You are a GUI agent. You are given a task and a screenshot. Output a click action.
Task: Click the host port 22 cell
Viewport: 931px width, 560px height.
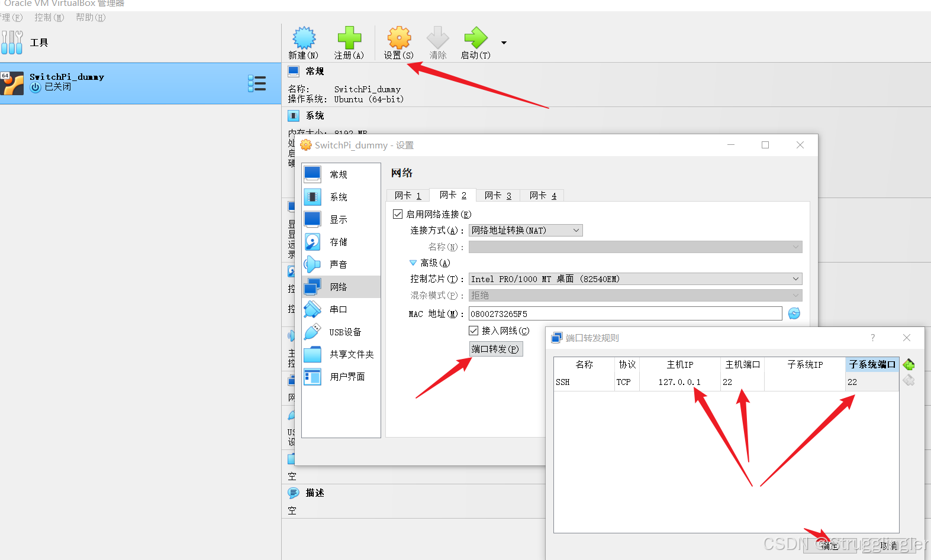[742, 382]
